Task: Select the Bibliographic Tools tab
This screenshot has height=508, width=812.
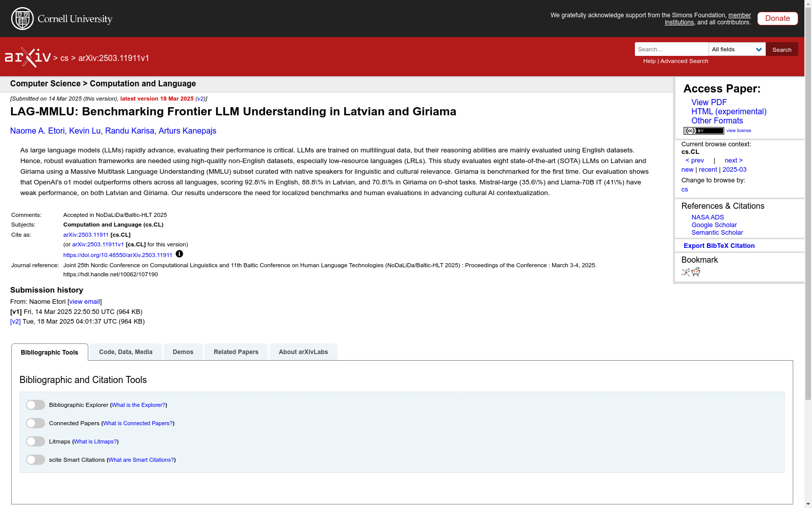Action: (x=50, y=352)
